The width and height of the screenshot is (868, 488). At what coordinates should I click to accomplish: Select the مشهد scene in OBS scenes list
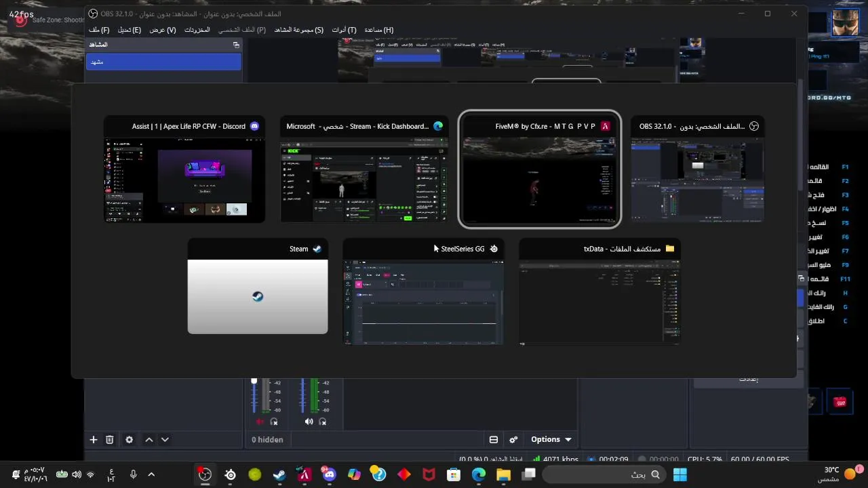coord(163,62)
